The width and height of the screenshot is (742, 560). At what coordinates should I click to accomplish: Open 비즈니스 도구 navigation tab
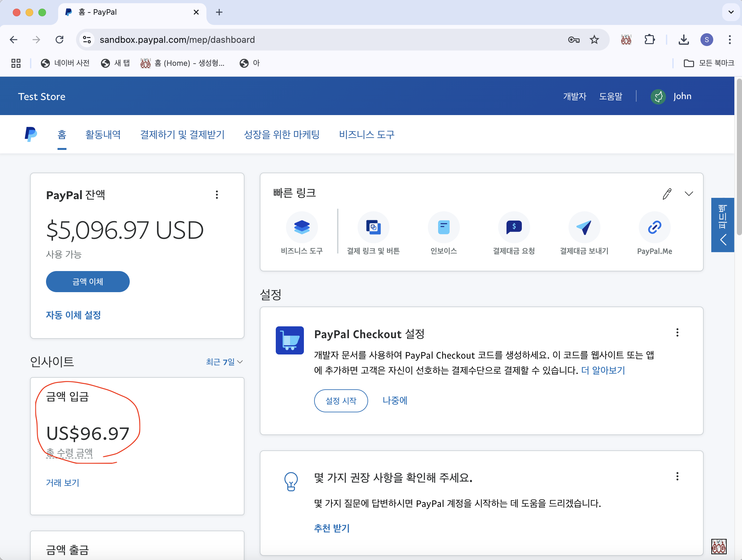click(x=366, y=135)
